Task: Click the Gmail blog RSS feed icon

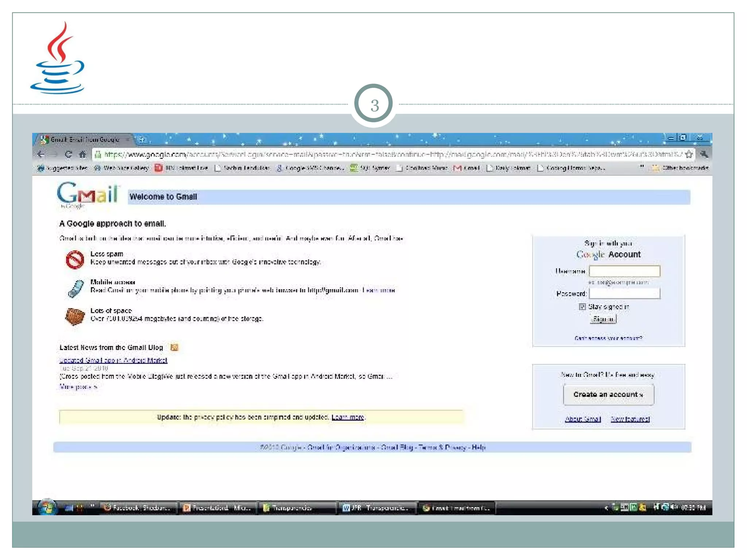Action: pyautogui.click(x=174, y=347)
